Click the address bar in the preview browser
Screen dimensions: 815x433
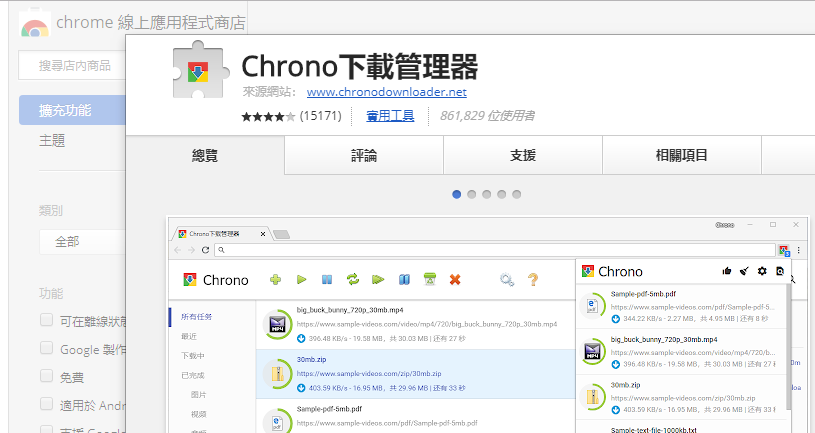pos(494,250)
